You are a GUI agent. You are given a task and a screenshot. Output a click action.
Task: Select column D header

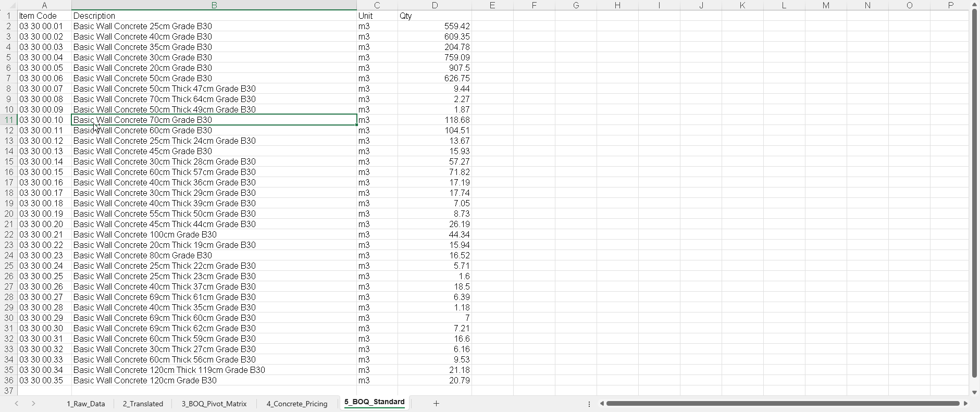click(x=435, y=5)
